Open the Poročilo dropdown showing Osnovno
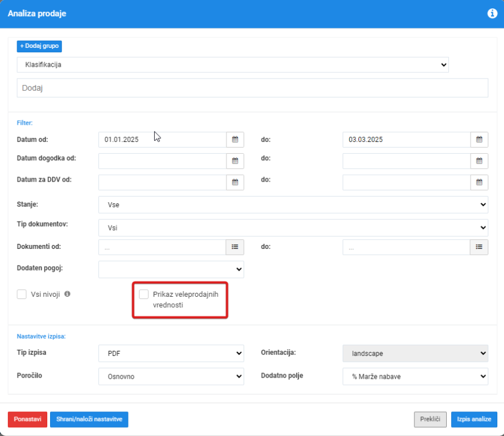The image size is (504, 436). click(x=171, y=376)
